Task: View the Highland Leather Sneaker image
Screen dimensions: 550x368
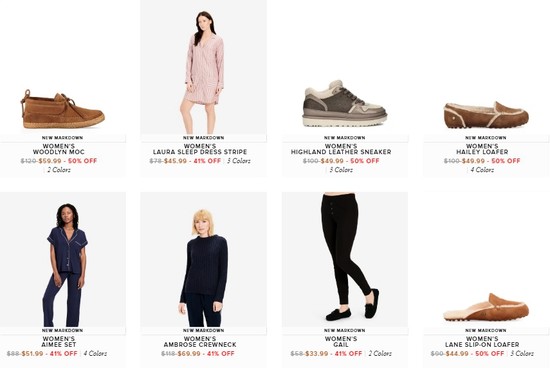Action: tap(345, 103)
